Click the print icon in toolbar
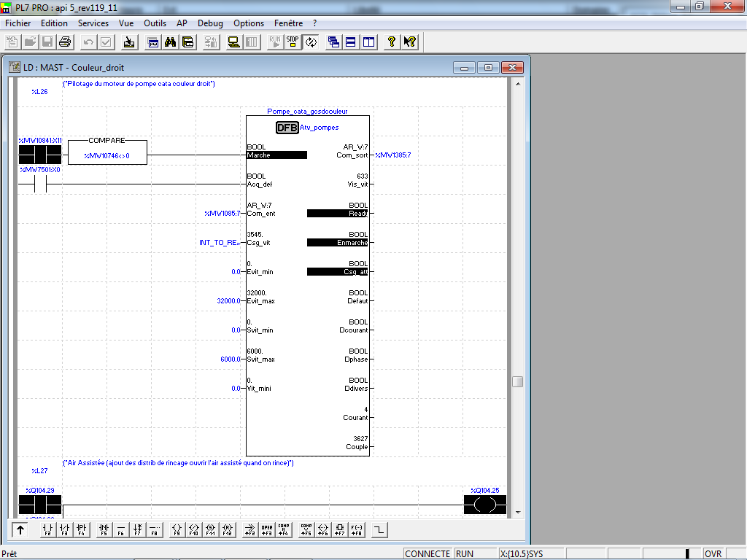The image size is (747, 560). click(64, 42)
